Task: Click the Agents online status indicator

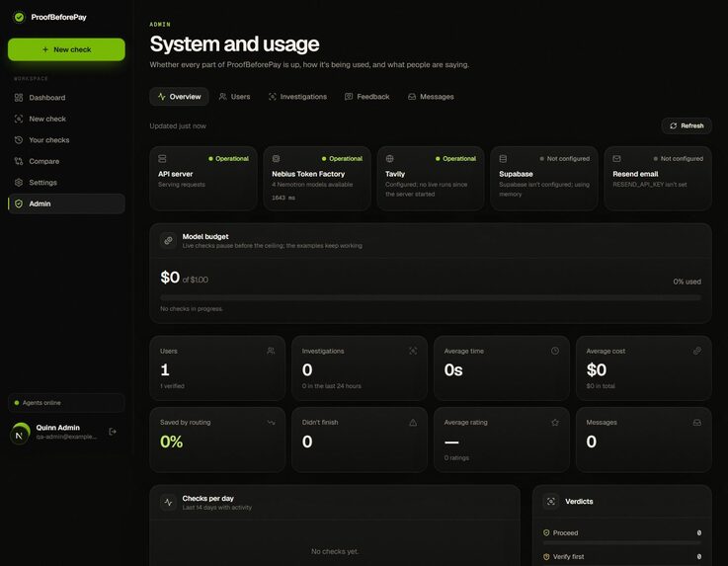Action: click(66, 403)
